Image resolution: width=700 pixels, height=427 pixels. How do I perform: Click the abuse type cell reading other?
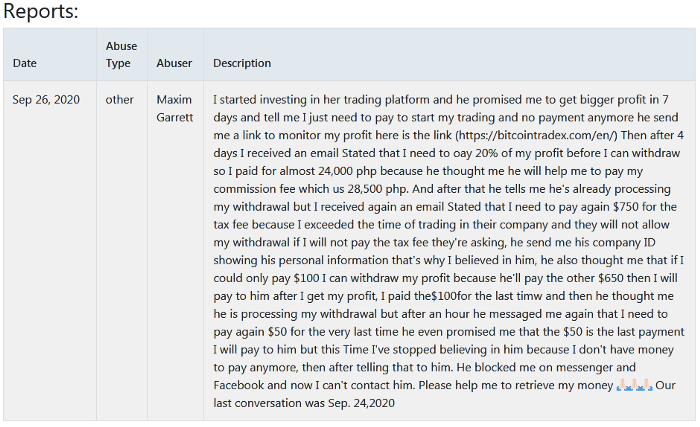119,100
